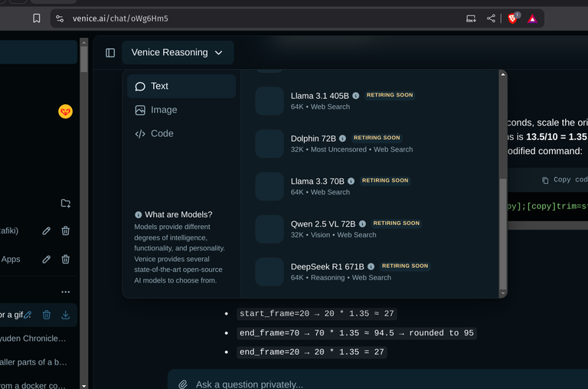Click sidebar scrollbar down arrow
Viewport: 588px width, 389px height.
pyautogui.click(x=84, y=385)
